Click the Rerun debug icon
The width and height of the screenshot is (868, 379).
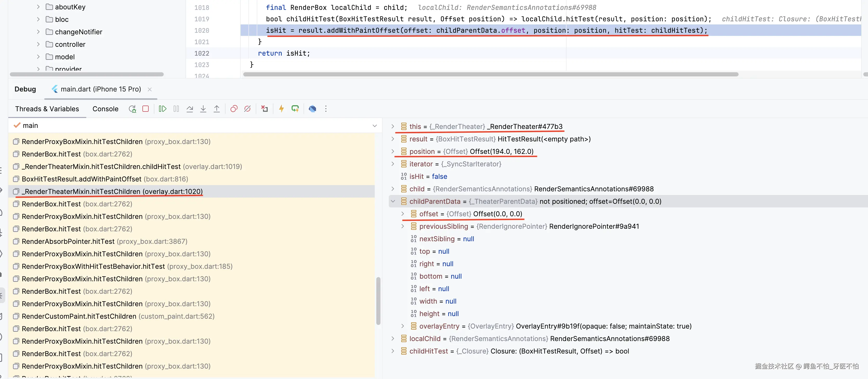(x=132, y=109)
